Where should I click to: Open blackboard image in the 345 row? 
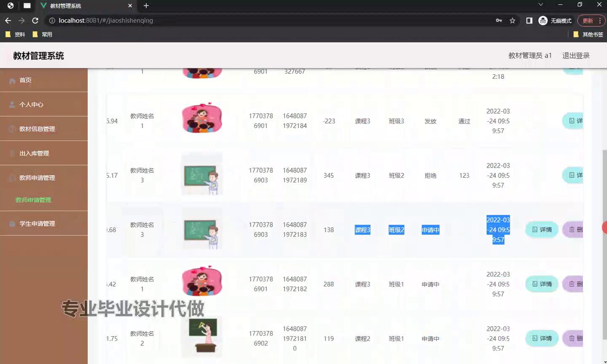click(x=202, y=174)
